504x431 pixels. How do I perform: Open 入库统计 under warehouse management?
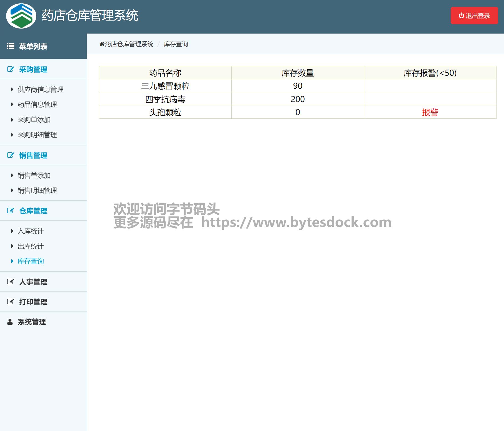31,231
